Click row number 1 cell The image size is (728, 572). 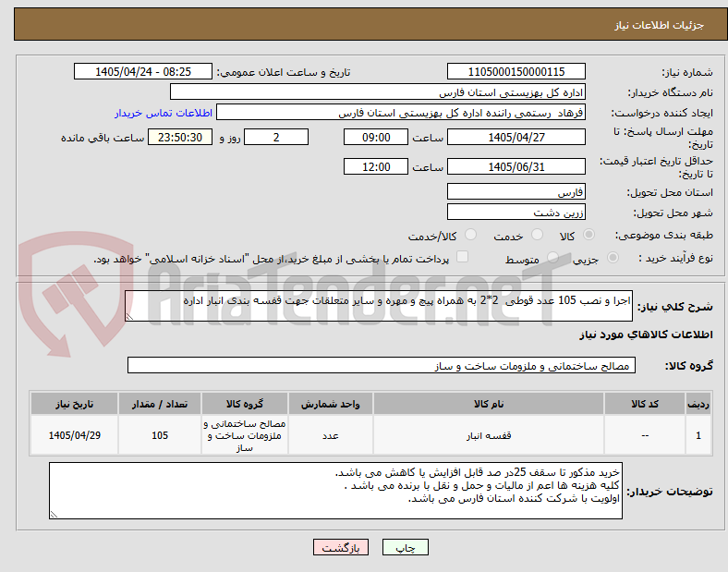click(698, 435)
